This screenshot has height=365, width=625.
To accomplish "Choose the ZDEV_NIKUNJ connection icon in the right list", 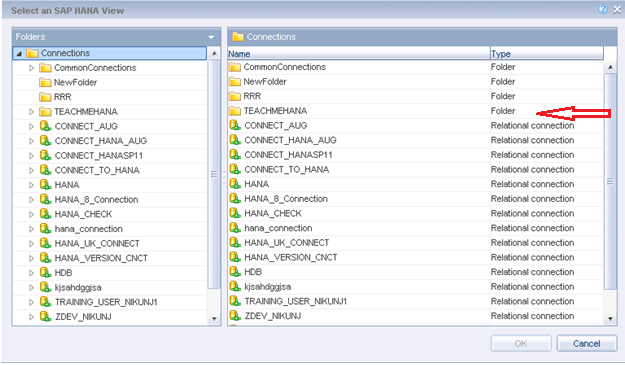I will [x=235, y=316].
